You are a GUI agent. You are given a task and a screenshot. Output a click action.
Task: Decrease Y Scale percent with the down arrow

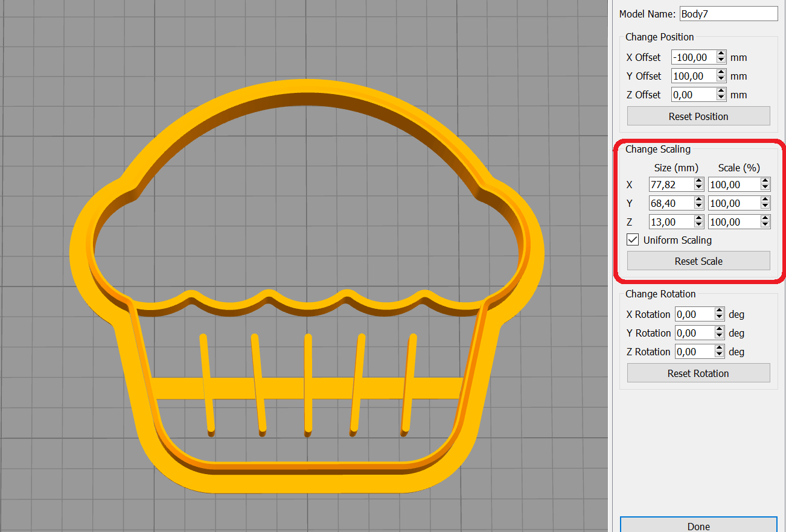pos(765,207)
